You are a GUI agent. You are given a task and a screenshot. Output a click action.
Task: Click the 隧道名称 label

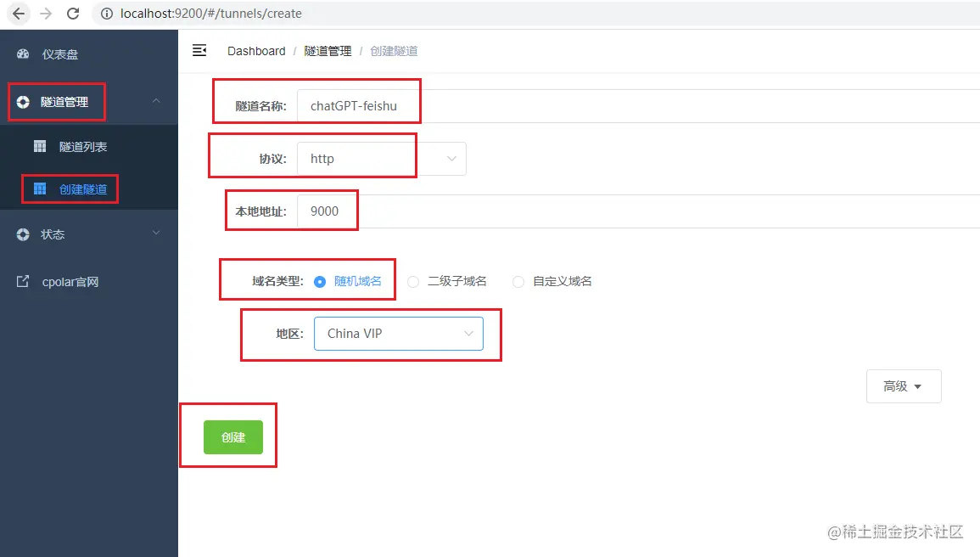point(260,106)
